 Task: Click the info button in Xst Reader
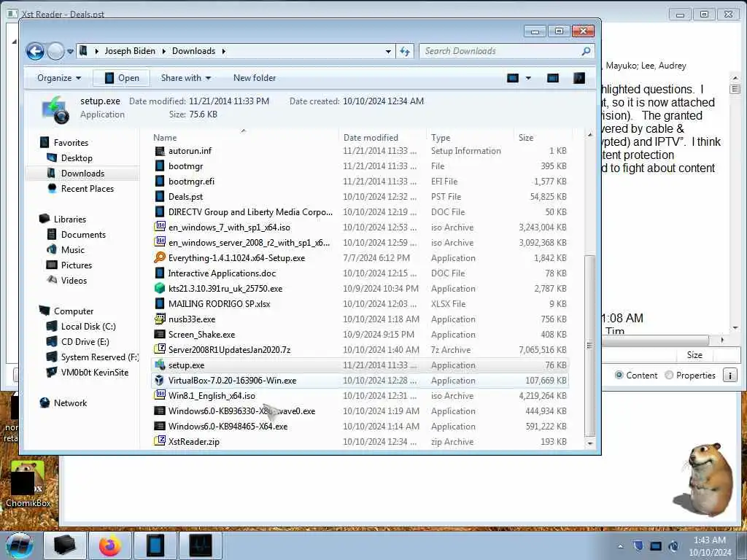pyautogui.click(x=729, y=376)
